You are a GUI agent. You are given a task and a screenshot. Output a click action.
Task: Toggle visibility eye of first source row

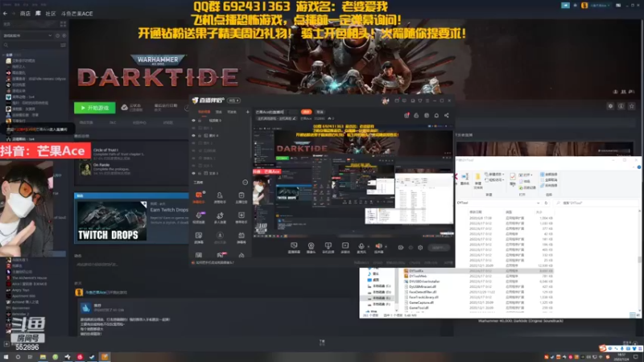[193, 121]
